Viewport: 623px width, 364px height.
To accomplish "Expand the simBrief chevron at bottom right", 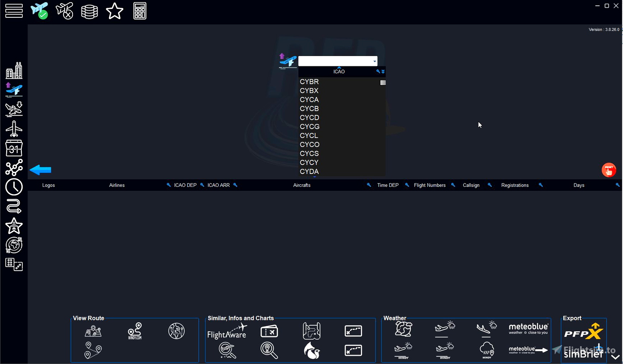I will click(x=616, y=357).
